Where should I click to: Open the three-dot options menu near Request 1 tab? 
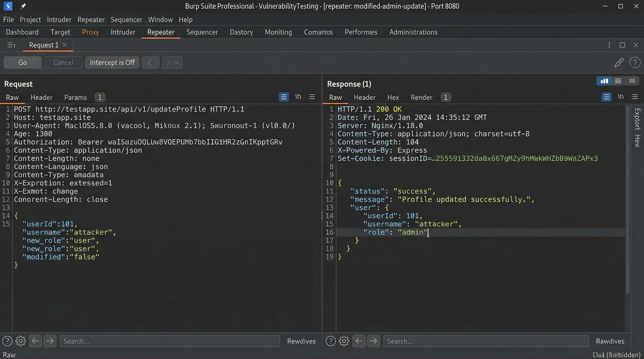[x=609, y=45]
